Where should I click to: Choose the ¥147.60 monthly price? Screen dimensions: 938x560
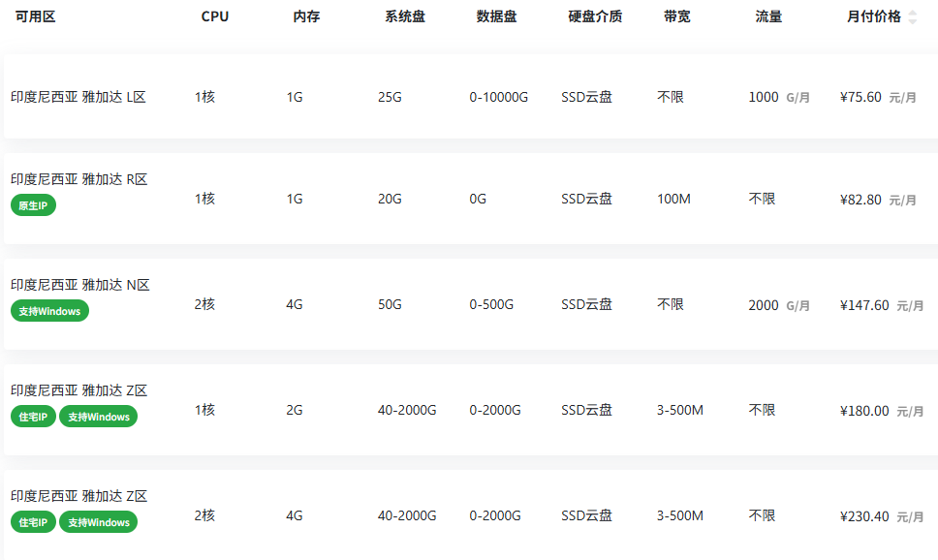[864, 305]
